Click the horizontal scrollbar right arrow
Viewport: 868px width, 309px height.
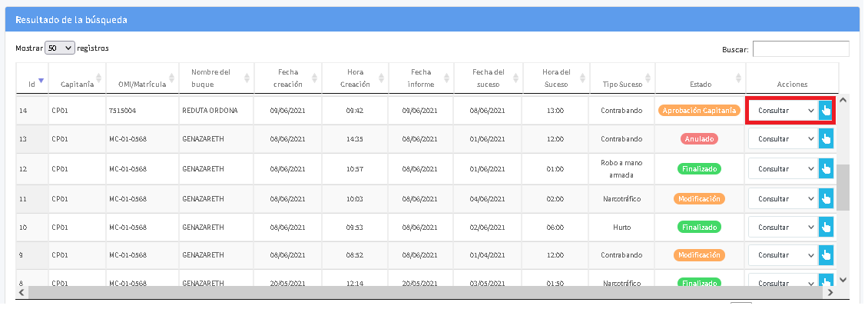click(x=827, y=292)
